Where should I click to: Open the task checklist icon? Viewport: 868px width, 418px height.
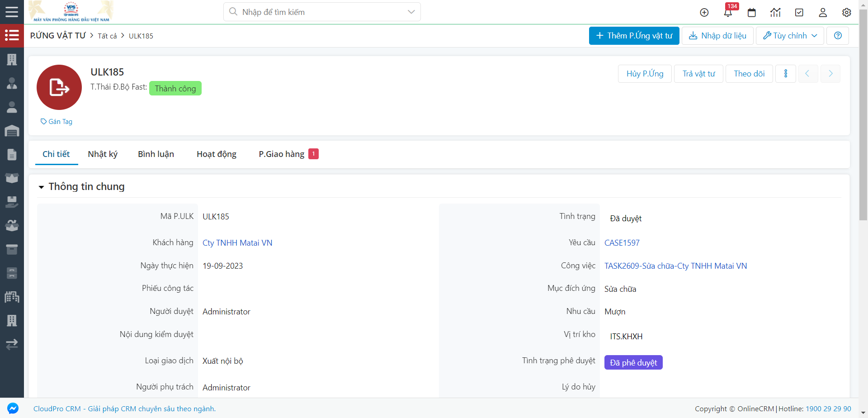coord(799,12)
